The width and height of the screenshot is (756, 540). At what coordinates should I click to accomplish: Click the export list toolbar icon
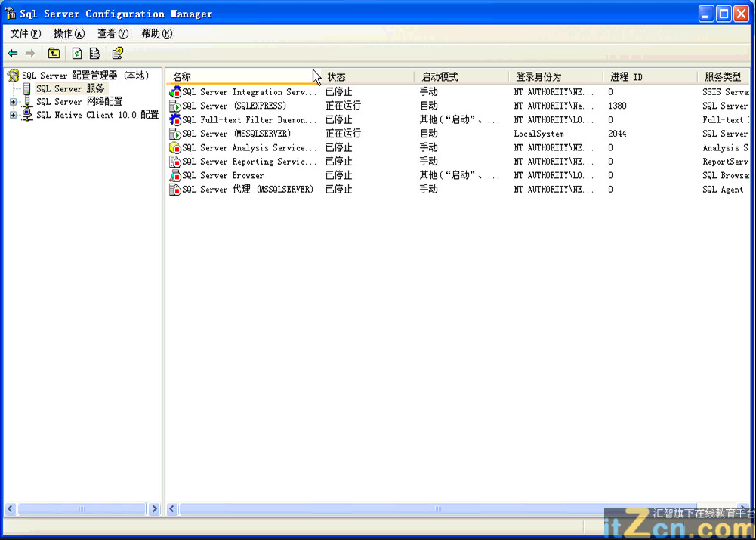click(x=95, y=53)
